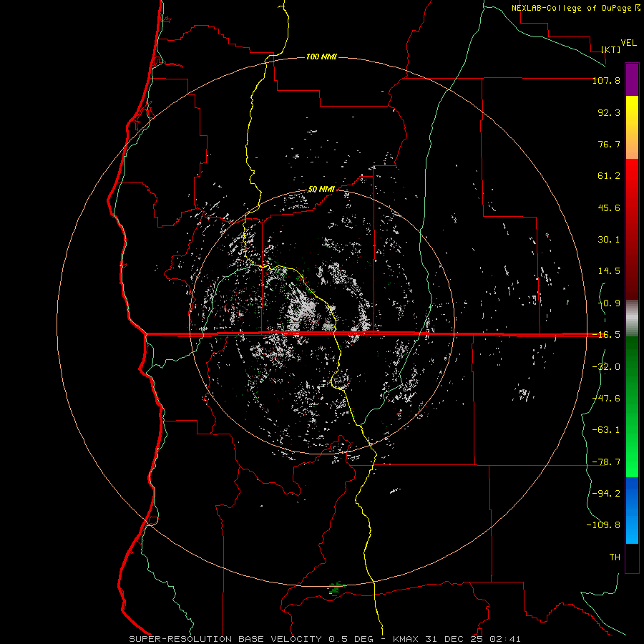Click the -47.6 value on the velocity scale
Viewport: 644px width, 644px height.
coord(606,399)
